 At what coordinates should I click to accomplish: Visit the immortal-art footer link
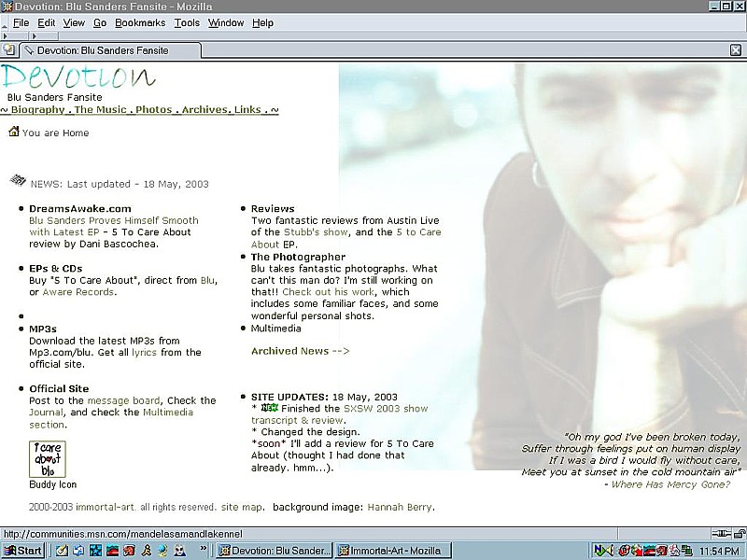106,507
